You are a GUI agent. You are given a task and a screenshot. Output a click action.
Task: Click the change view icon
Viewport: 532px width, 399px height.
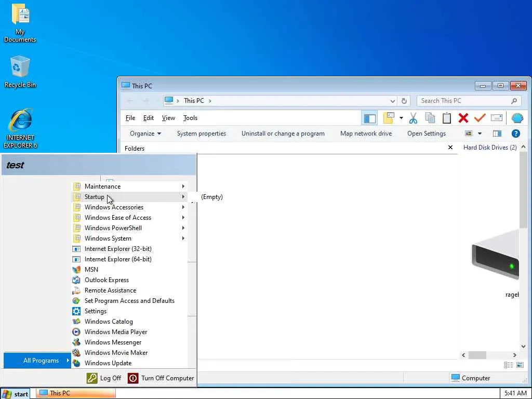tap(469, 134)
